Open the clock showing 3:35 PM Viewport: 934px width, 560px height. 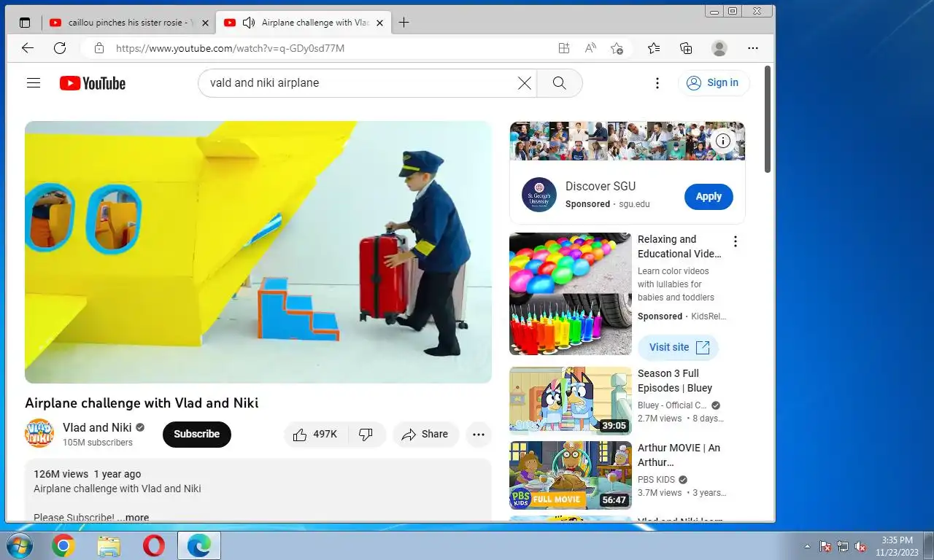tap(897, 546)
